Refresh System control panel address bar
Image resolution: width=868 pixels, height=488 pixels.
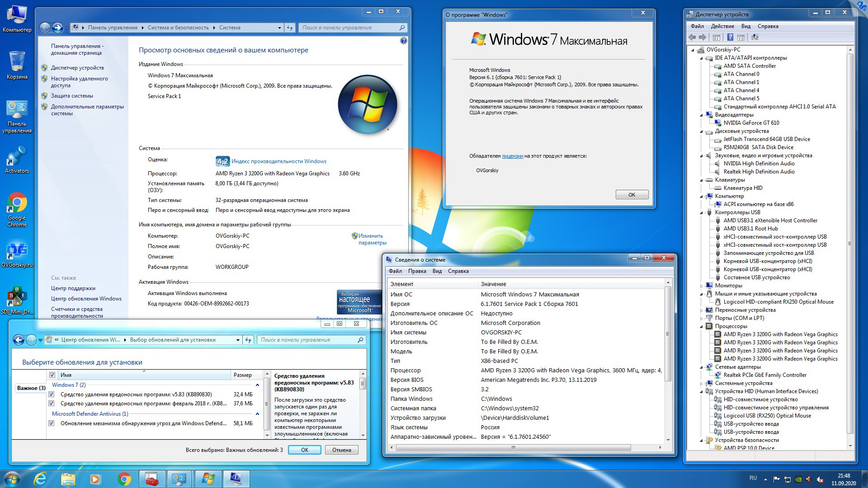[290, 28]
